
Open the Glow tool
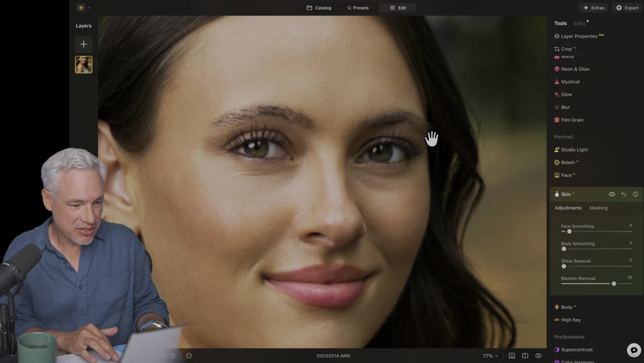pyautogui.click(x=563, y=95)
